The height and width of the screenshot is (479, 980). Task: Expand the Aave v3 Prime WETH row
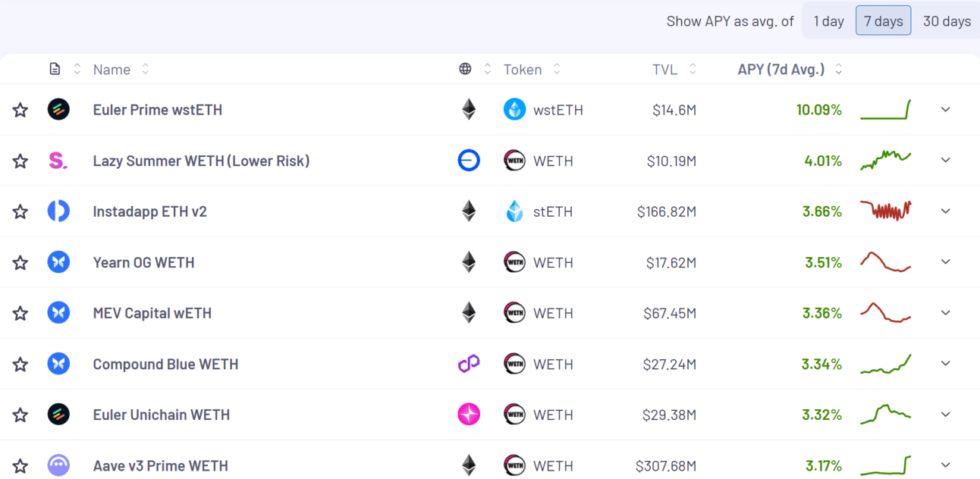pyautogui.click(x=945, y=465)
